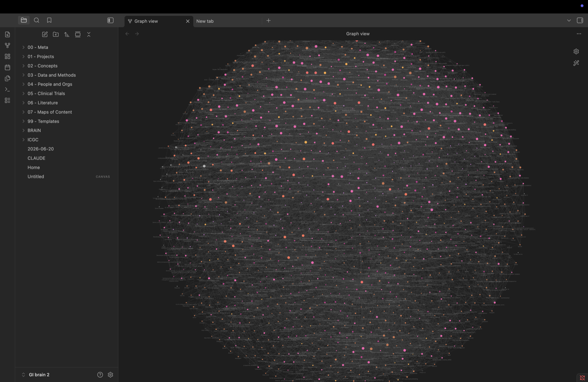588x382 pixels.
Task: Navigate forward arrow in graph view
Action: point(137,34)
